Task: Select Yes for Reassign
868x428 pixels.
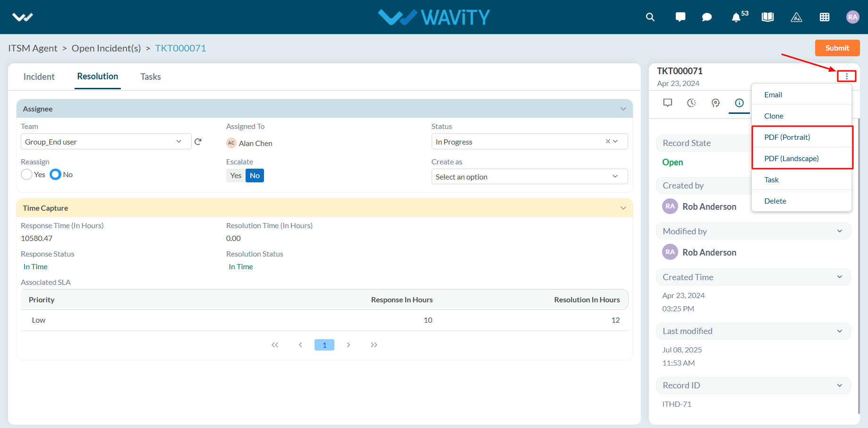Action: 27,174
